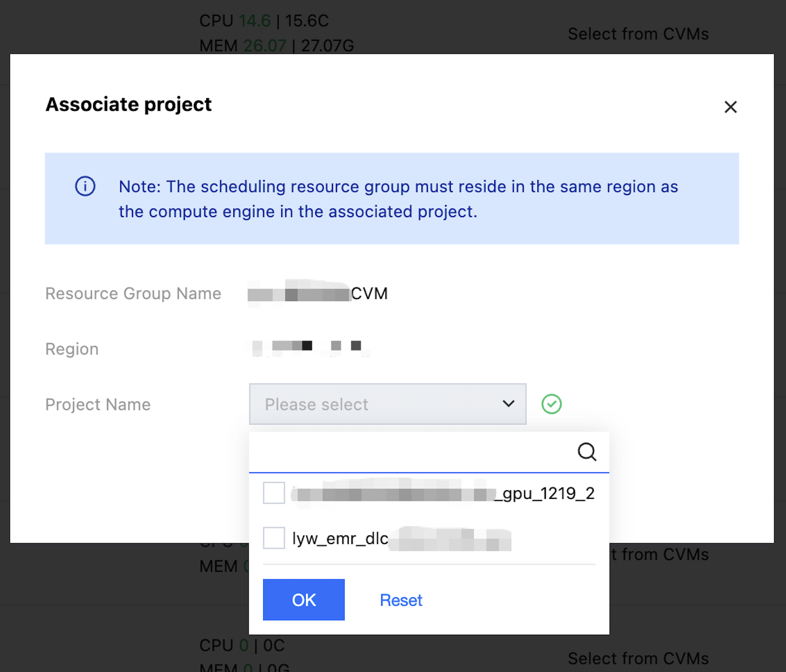Tick the lyw_emr_dlc project checkbox
Screen dimensions: 786x672
point(274,538)
